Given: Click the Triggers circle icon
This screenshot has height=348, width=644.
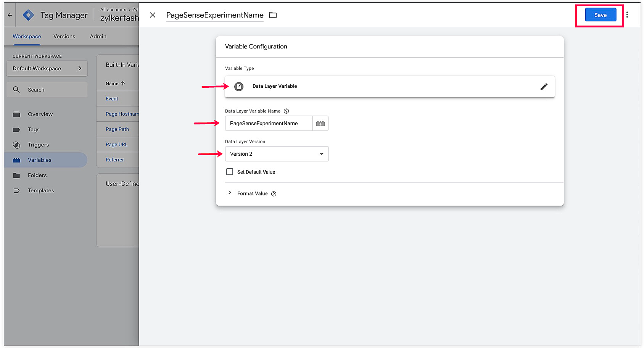Looking at the screenshot, I should [x=16, y=145].
